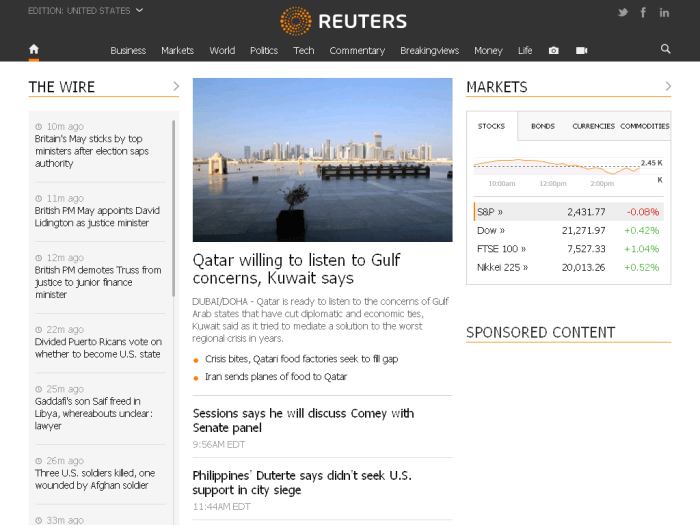Open the World section

pyautogui.click(x=222, y=50)
